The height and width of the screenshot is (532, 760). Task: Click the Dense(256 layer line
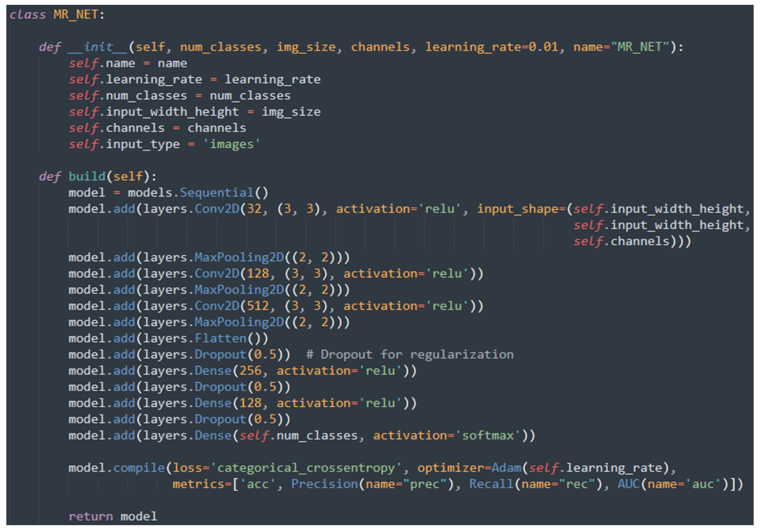click(213, 371)
